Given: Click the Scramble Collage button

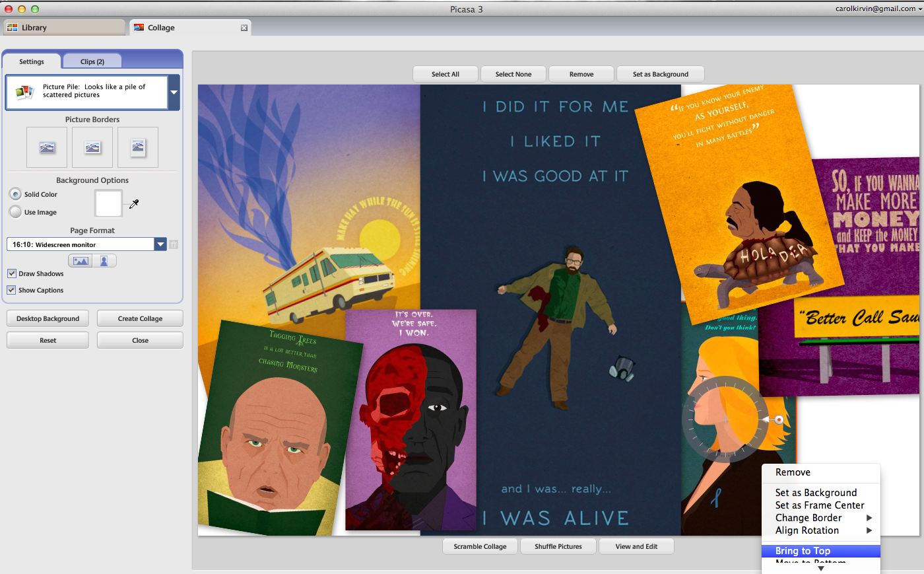Looking at the screenshot, I should click(480, 546).
